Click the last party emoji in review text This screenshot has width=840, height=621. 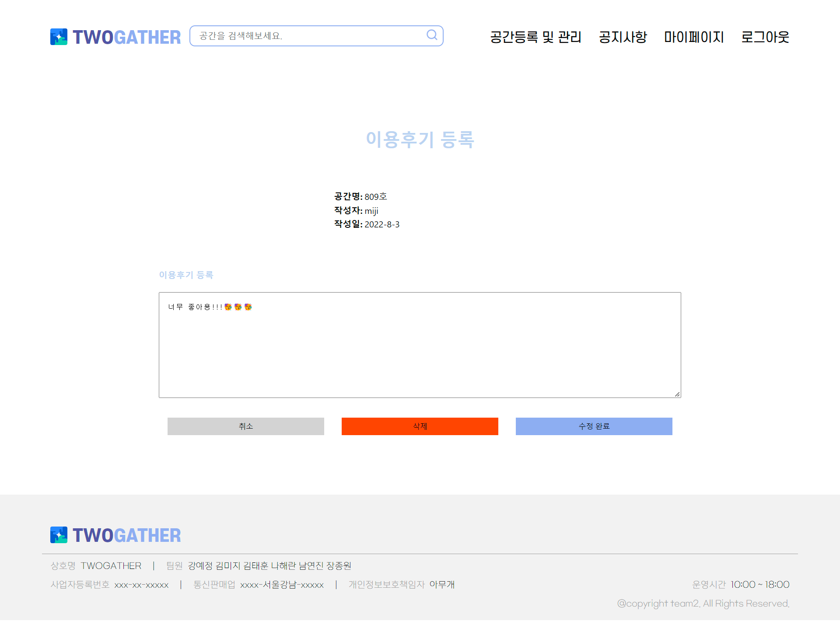[248, 307]
